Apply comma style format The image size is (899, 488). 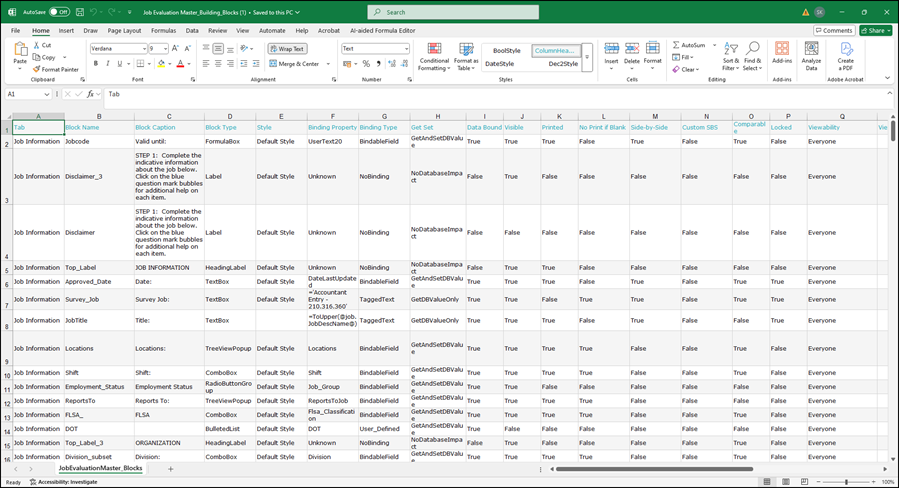coord(378,64)
